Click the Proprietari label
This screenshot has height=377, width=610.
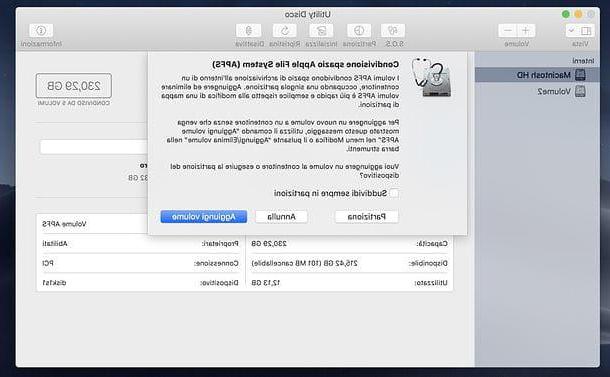coord(220,244)
